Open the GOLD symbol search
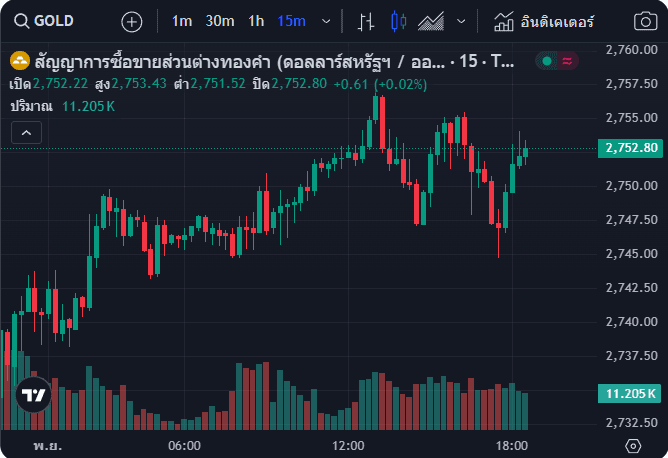This screenshot has height=458, width=668. [x=43, y=21]
